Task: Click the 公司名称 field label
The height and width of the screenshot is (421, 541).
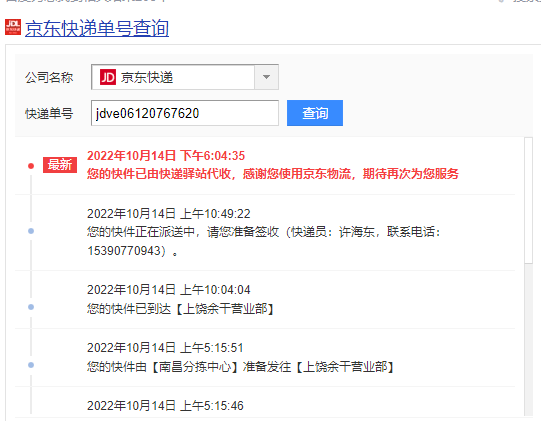Action: (x=49, y=77)
